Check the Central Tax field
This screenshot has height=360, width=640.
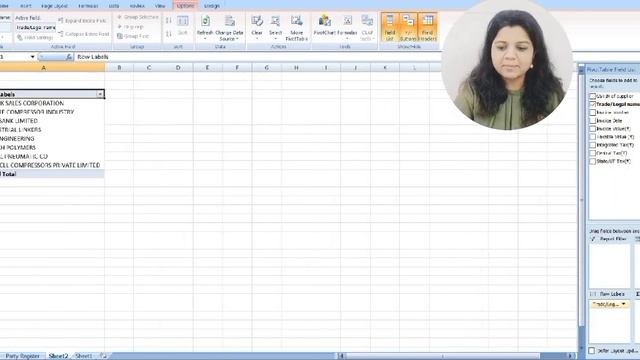(592, 153)
